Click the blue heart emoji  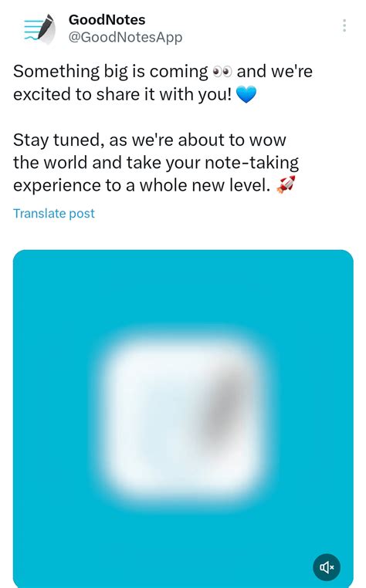tap(246, 94)
